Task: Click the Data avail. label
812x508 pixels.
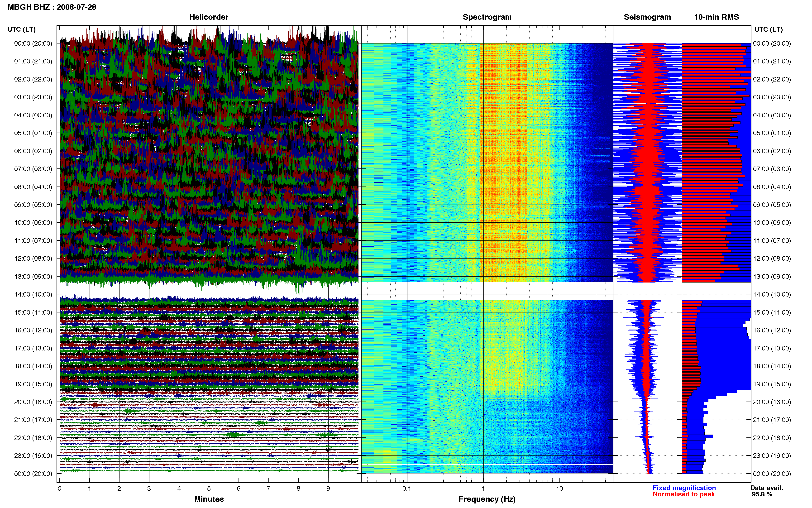Action: (x=767, y=488)
